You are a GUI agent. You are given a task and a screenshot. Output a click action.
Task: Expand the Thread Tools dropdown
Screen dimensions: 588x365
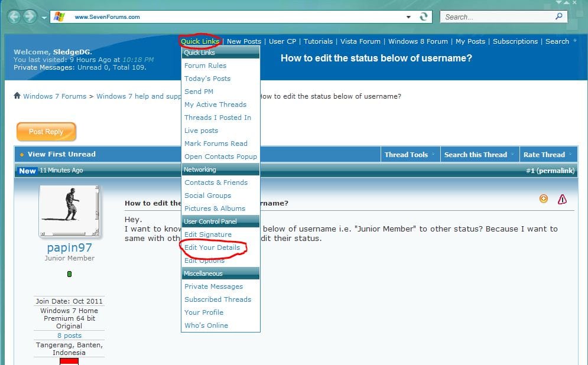(x=410, y=154)
